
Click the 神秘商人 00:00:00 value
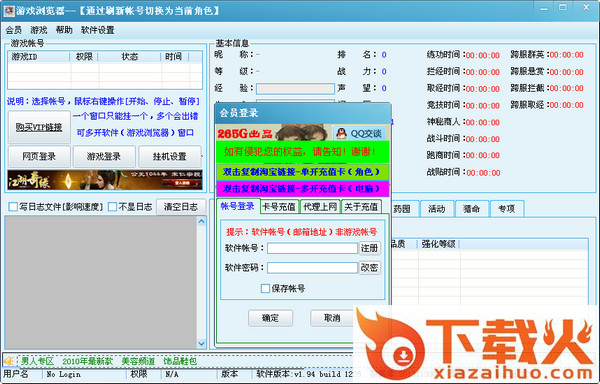click(483, 122)
